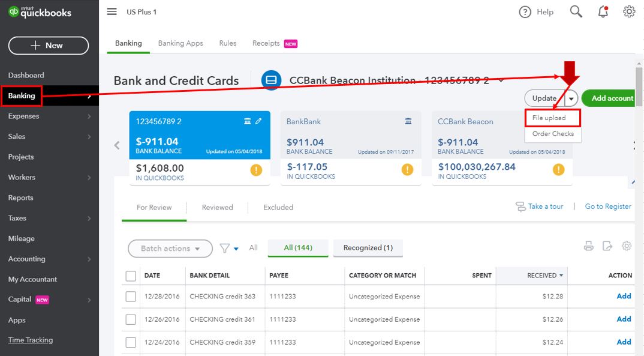Click warning icon on 123456789 2 card

tap(256, 170)
